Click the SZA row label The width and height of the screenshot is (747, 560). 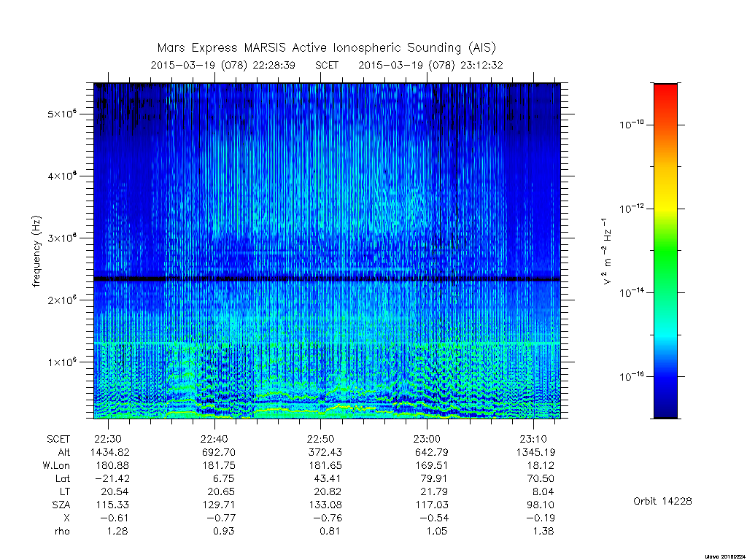[x=61, y=505]
